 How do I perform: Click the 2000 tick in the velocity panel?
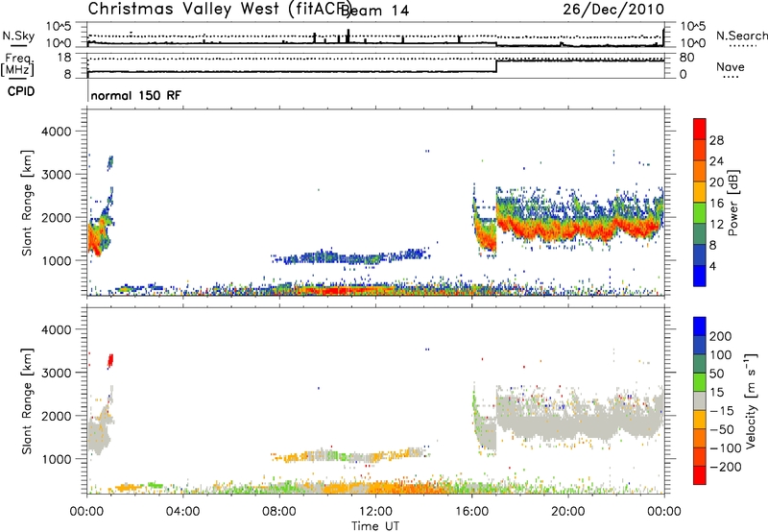pos(57,416)
